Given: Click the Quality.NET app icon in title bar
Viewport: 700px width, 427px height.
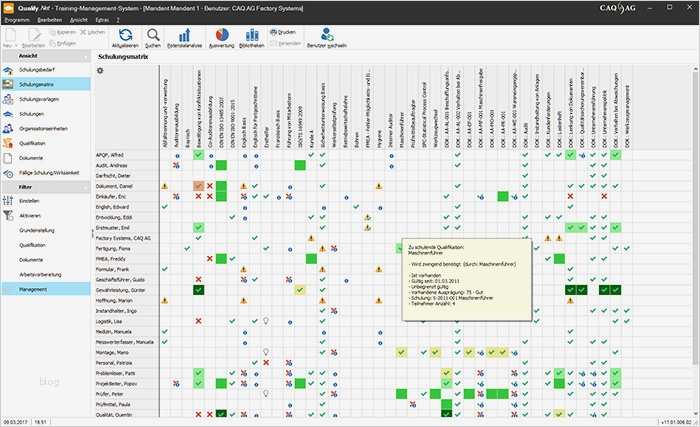Looking at the screenshot, I should point(8,8).
